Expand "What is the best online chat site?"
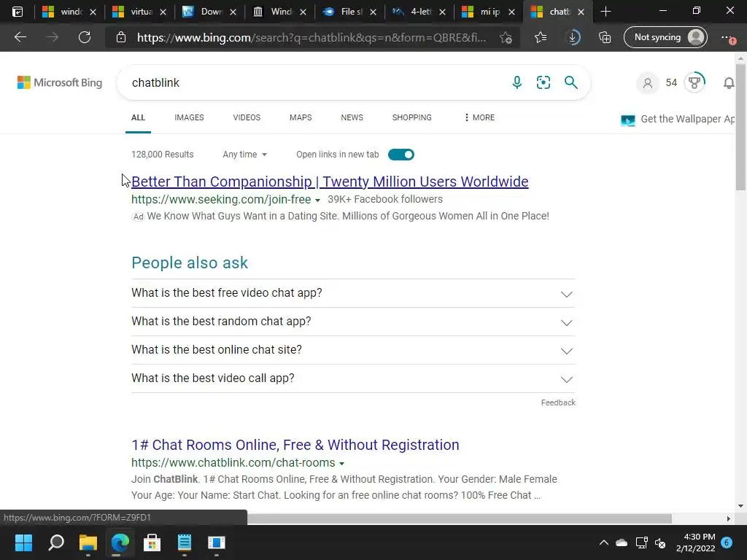Viewport: 747px width, 560px height. (353, 350)
